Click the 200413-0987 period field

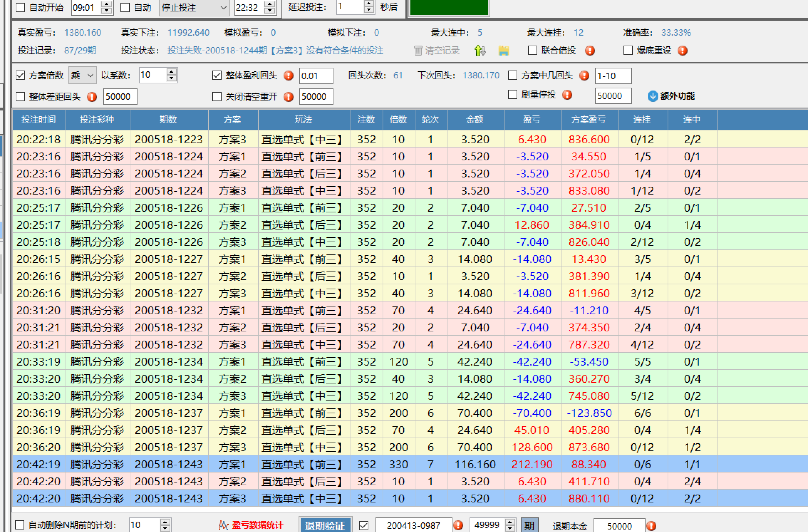click(414, 526)
